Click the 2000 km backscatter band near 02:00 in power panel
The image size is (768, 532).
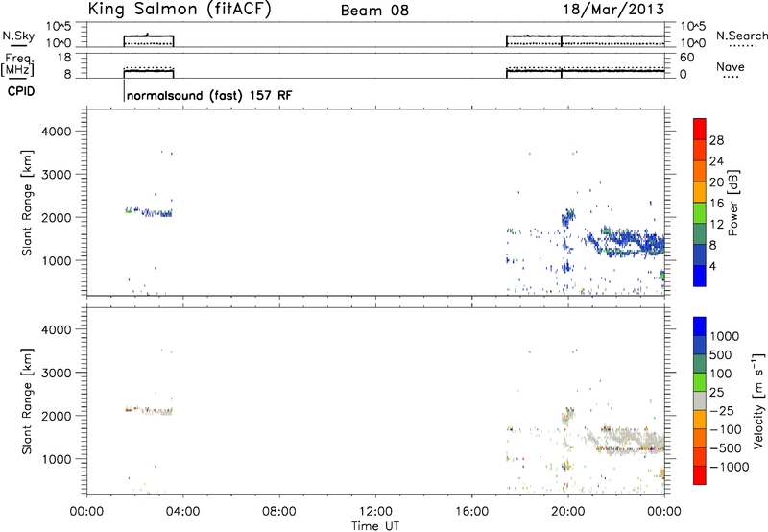tap(149, 212)
